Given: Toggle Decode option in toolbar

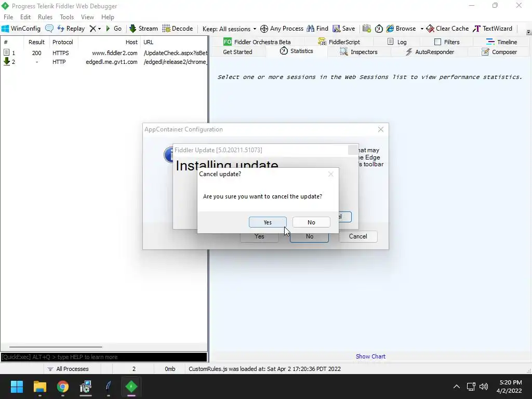Looking at the screenshot, I should 178,29.
